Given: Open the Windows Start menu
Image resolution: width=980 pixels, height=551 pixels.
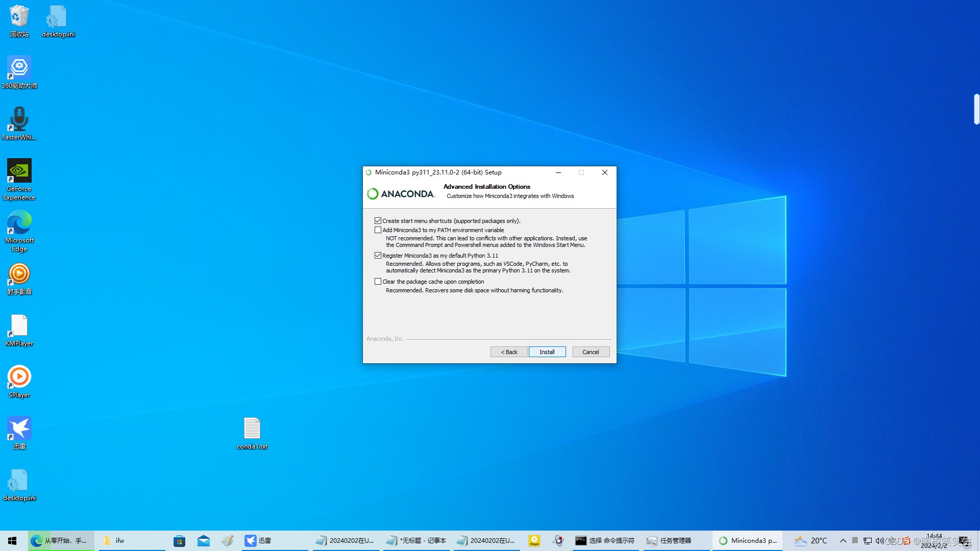Looking at the screenshot, I should point(13,541).
